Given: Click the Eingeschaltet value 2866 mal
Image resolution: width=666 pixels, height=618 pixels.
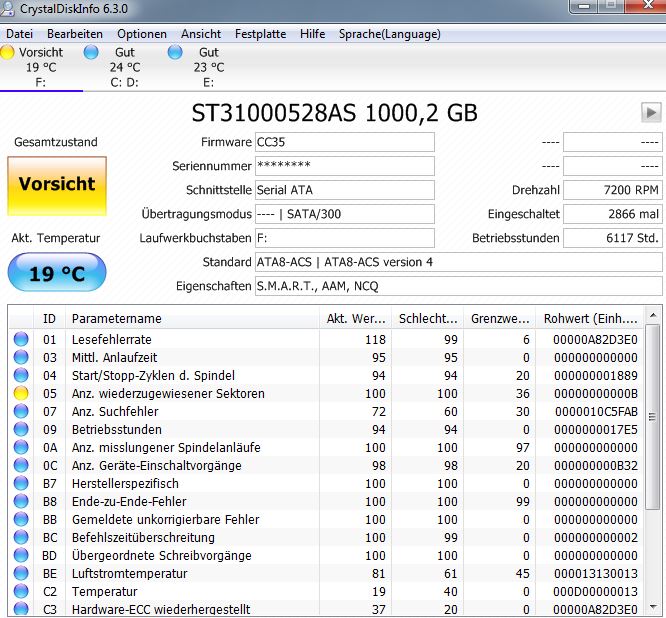Looking at the screenshot, I should coord(612,214).
